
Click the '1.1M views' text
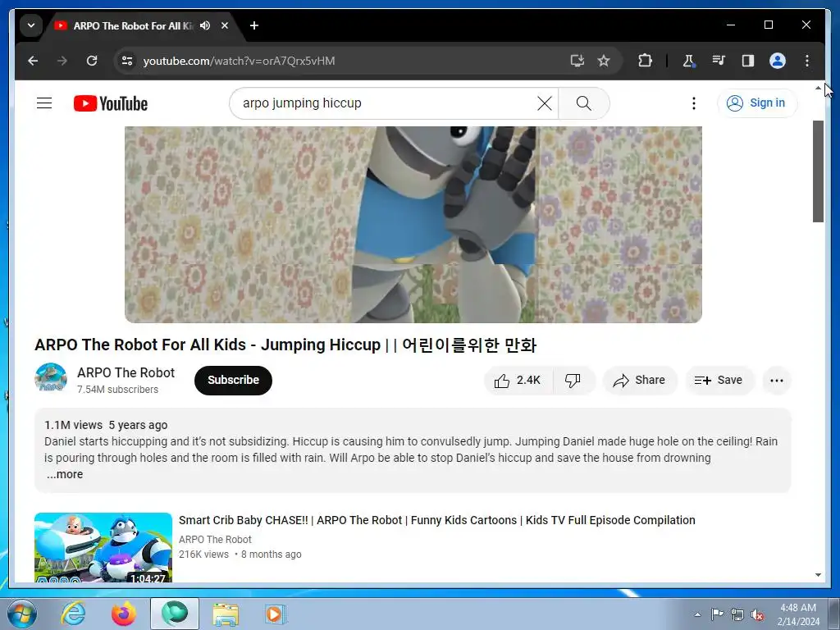(x=73, y=426)
